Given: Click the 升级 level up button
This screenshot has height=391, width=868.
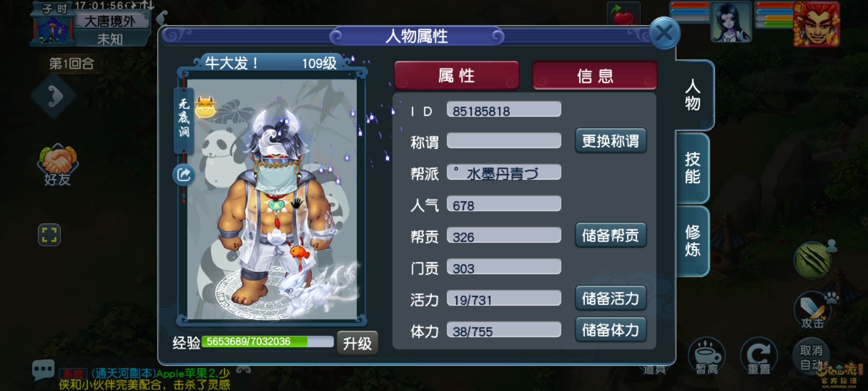Looking at the screenshot, I should coord(357,343).
